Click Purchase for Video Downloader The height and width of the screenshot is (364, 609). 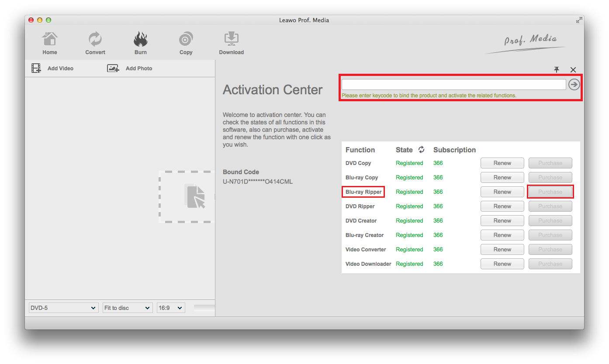pos(550,264)
